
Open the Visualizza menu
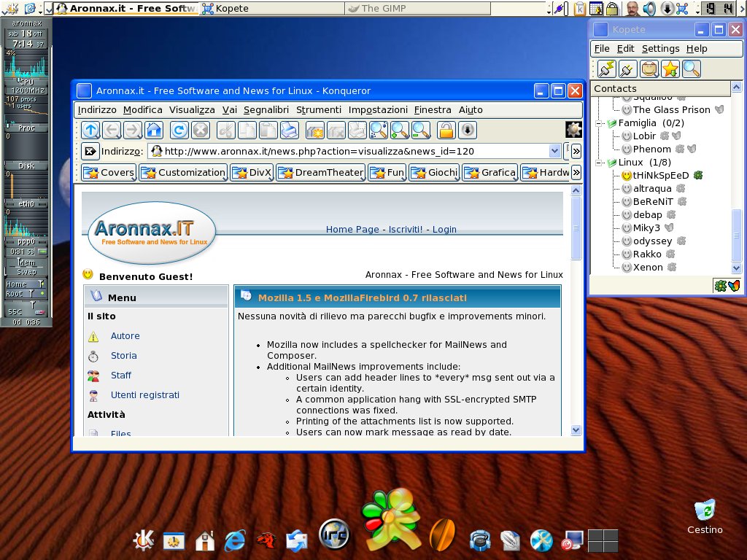pos(192,110)
